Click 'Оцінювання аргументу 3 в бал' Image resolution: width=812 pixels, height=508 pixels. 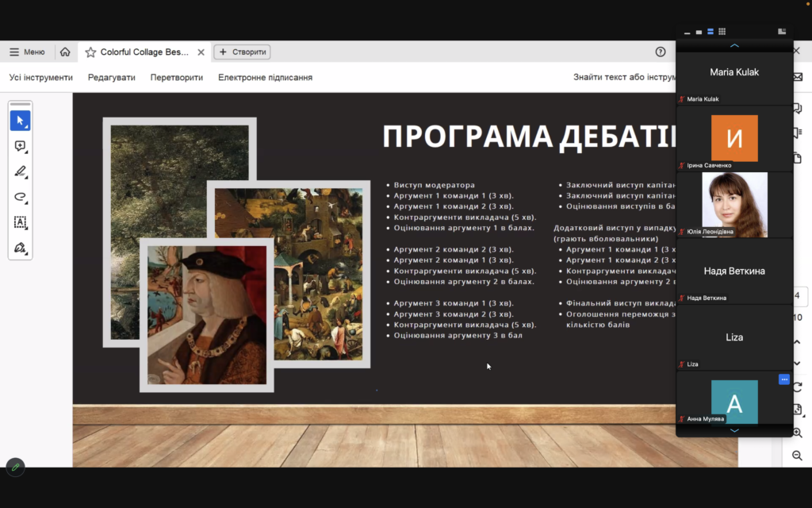click(458, 336)
